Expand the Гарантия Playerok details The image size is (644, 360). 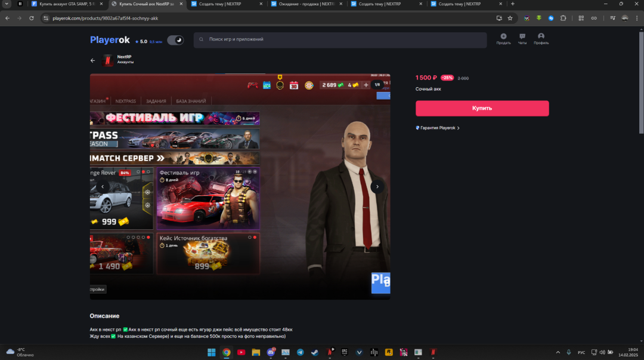click(x=438, y=128)
